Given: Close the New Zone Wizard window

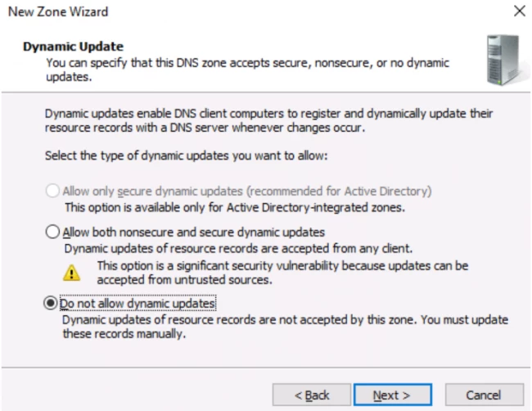Looking at the screenshot, I should (520, 11).
